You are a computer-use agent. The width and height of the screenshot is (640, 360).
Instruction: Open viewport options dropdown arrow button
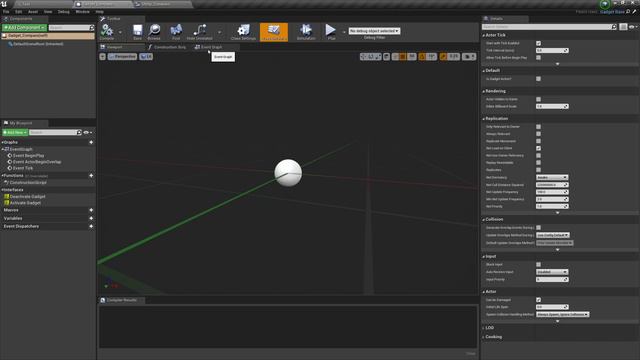pos(102,57)
